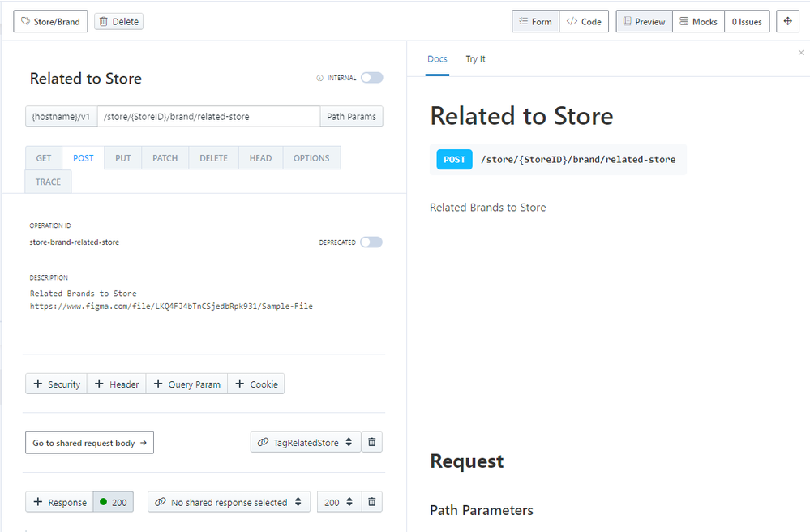
Task: Close the preview panel with X icon
Action: pos(801,53)
